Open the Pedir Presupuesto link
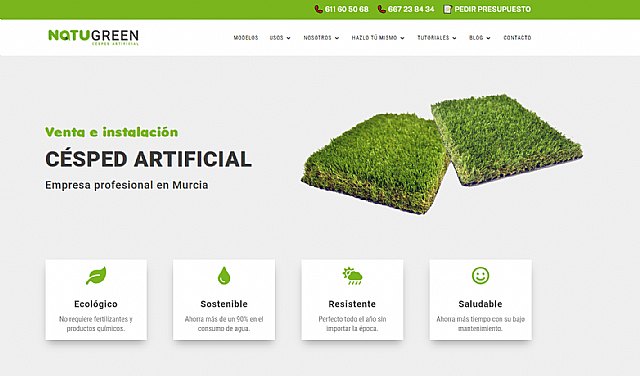 click(493, 9)
